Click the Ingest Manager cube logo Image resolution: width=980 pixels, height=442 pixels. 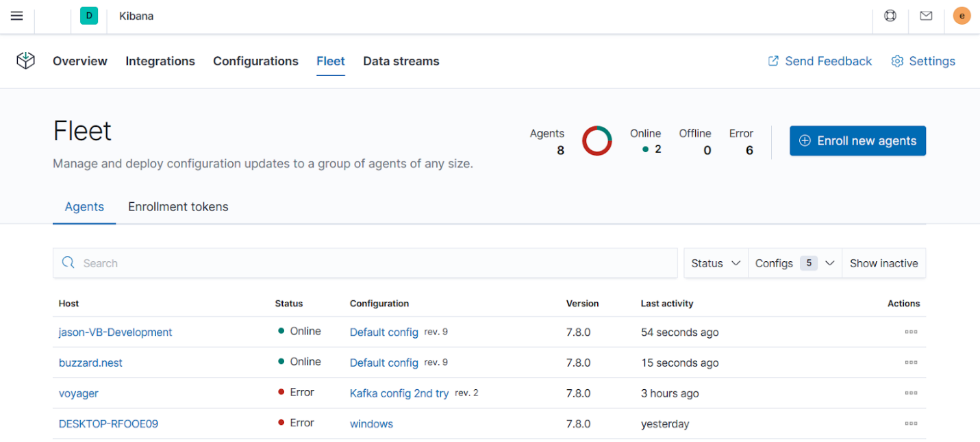(x=25, y=61)
